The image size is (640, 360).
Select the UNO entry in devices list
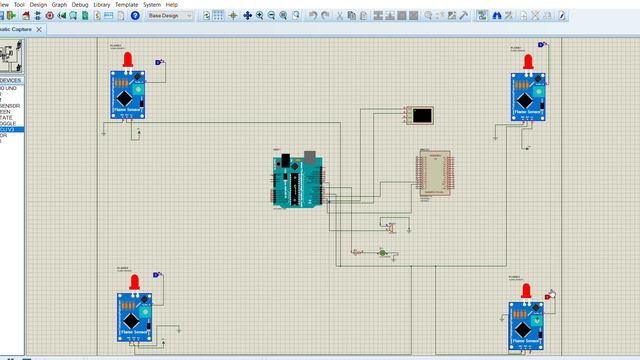[x=9, y=88]
